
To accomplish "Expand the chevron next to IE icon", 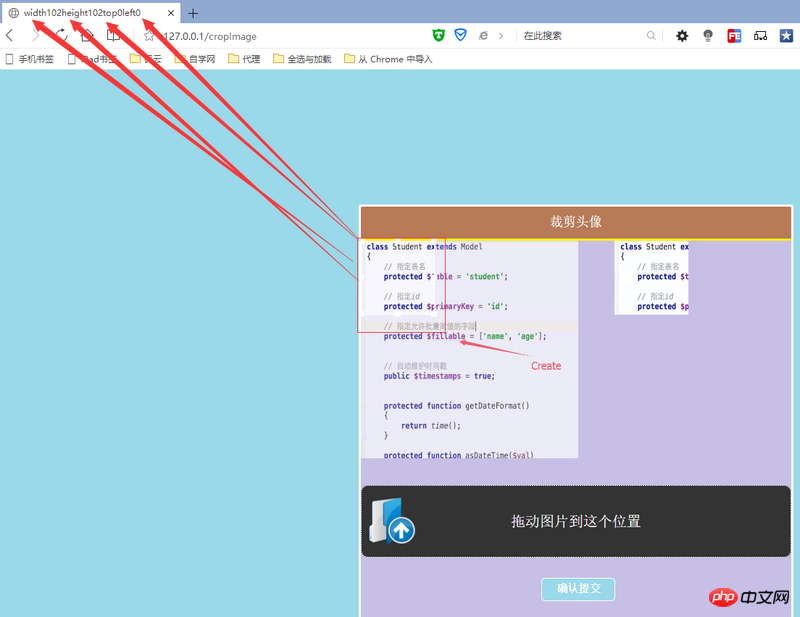I will click(x=501, y=36).
